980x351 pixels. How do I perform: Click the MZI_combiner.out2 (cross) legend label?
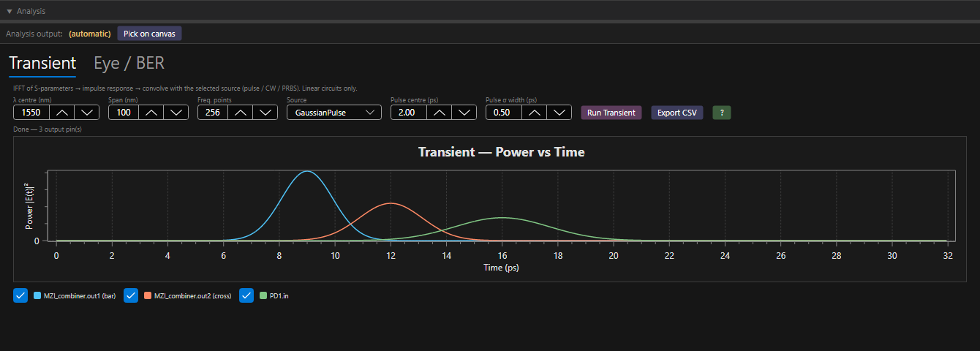pyautogui.click(x=193, y=295)
